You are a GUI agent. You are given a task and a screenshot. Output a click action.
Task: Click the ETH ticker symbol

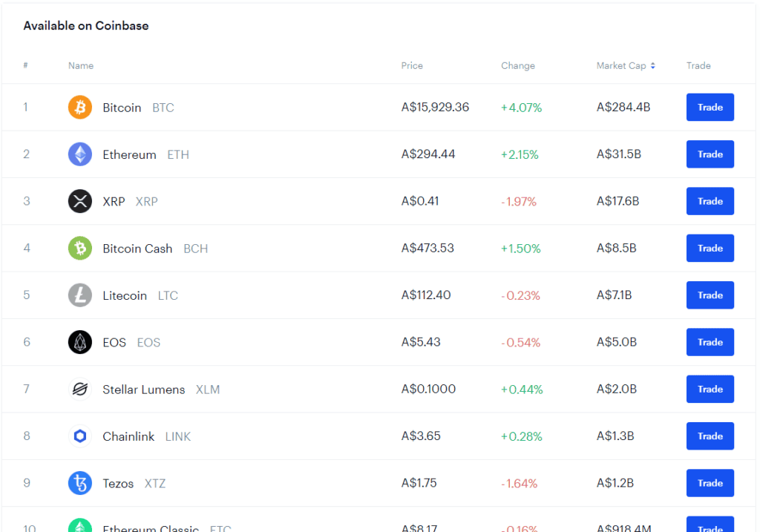point(178,154)
